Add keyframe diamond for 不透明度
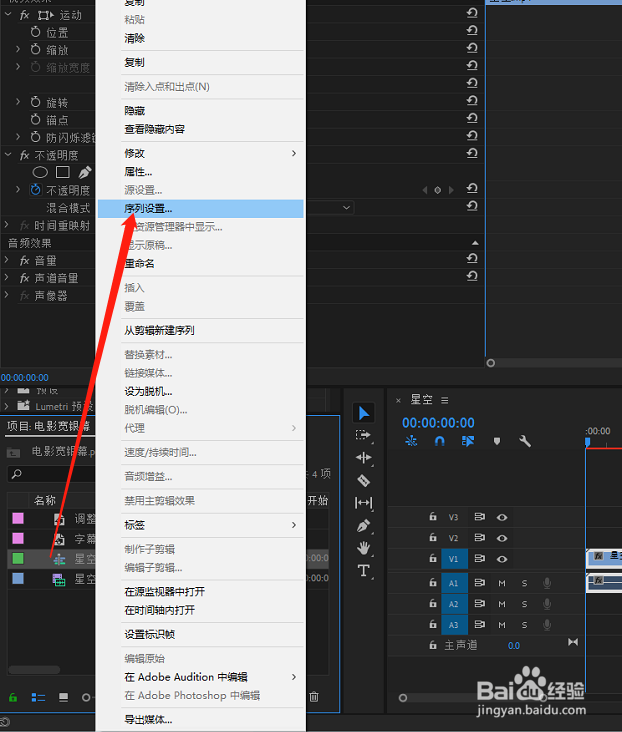The width and height of the screenshot is (622, 732). 438,190
